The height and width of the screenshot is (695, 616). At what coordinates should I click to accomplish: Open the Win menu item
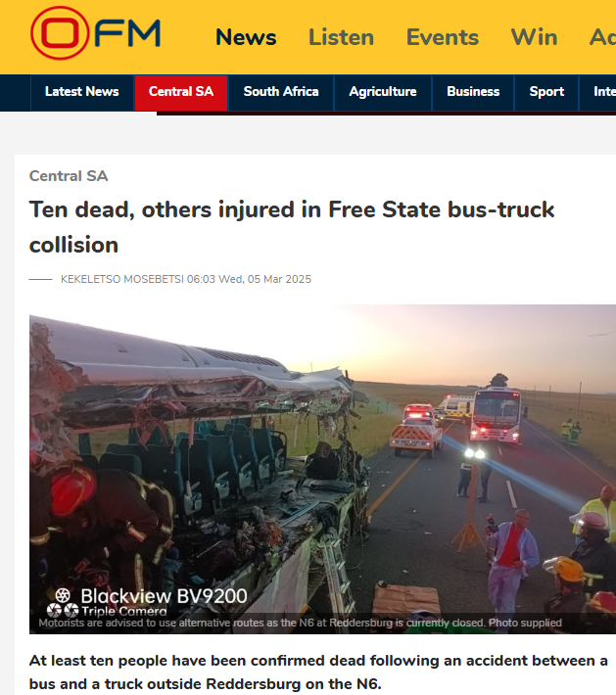(x=534, y=37)
